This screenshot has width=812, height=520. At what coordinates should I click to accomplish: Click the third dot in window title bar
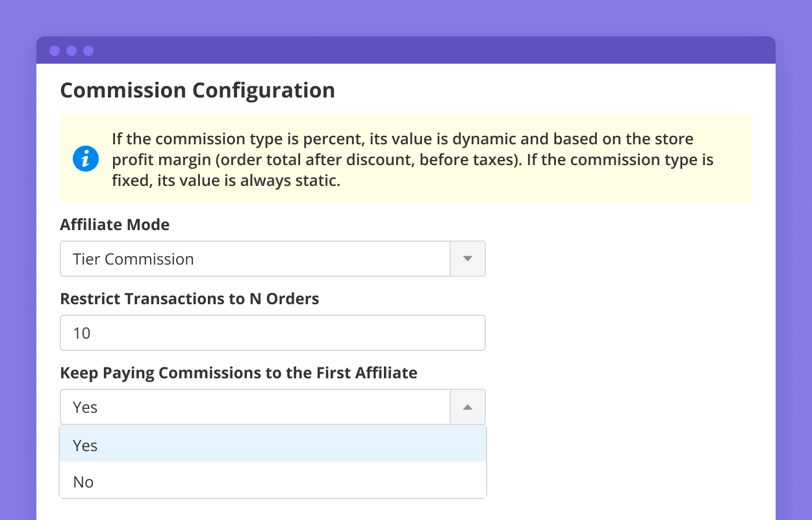tap(88, 51)
